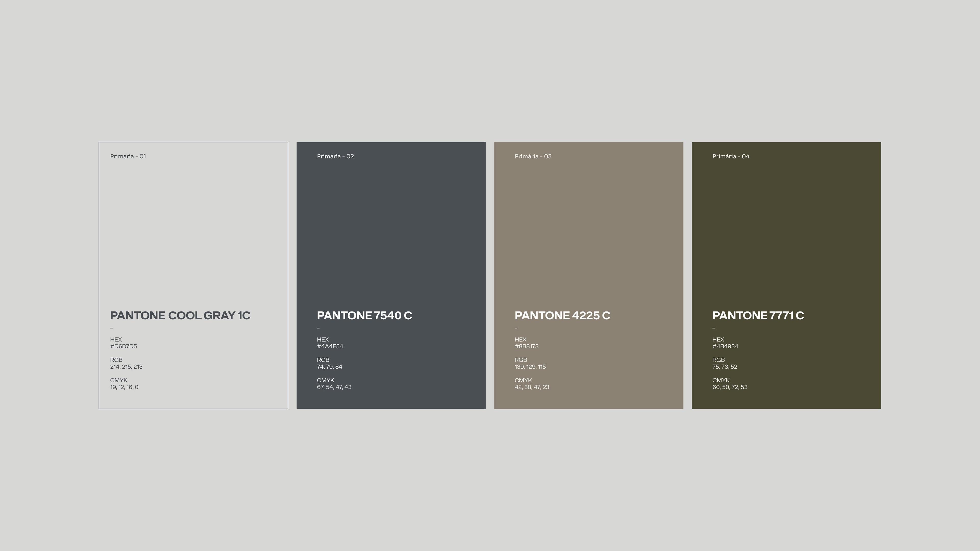Click CMYK value 67, 54, 47, 43

pyautogui.click(x=334, y=387)
